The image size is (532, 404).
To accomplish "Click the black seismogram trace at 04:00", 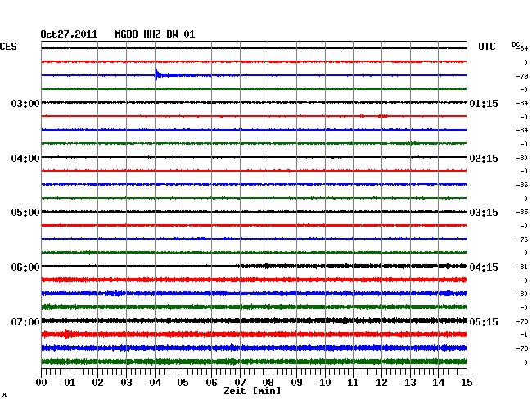I will 254,157.
